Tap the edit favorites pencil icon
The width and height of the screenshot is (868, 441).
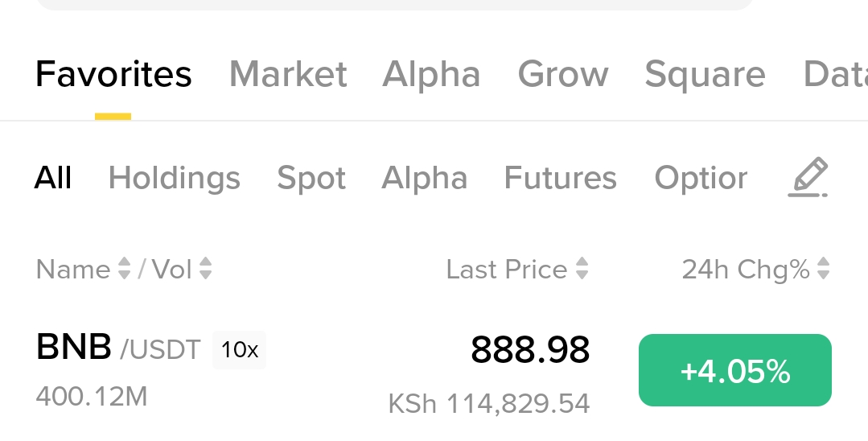(808, 177)
